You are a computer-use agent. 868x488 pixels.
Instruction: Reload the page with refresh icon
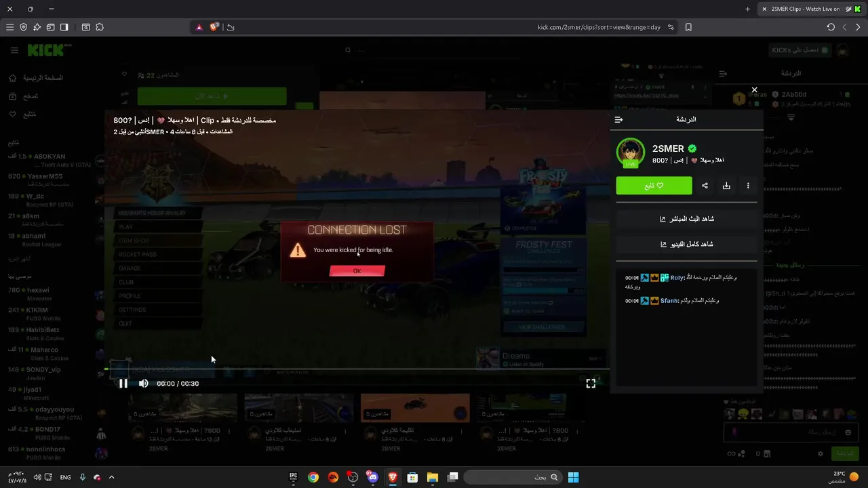tap(831, 27)
